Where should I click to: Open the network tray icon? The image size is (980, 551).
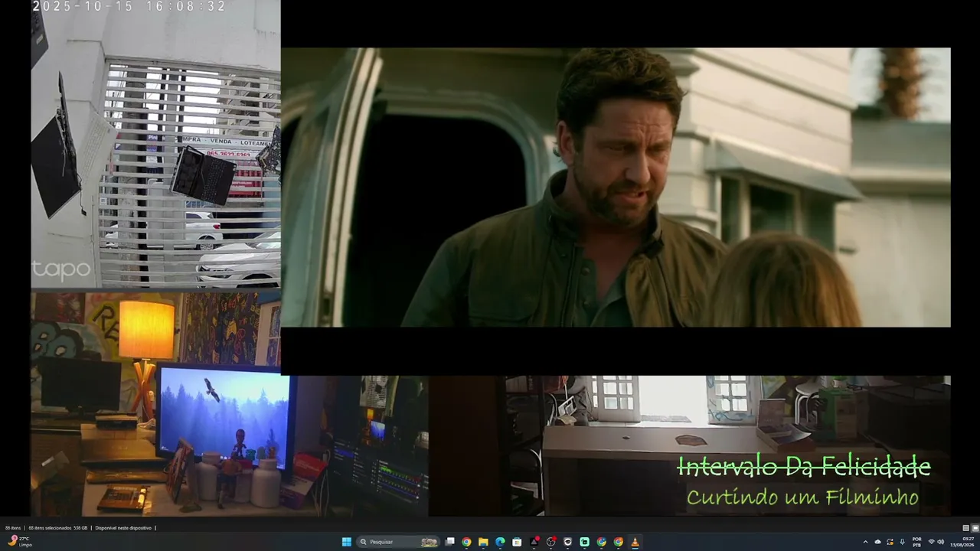coord(932,542)
